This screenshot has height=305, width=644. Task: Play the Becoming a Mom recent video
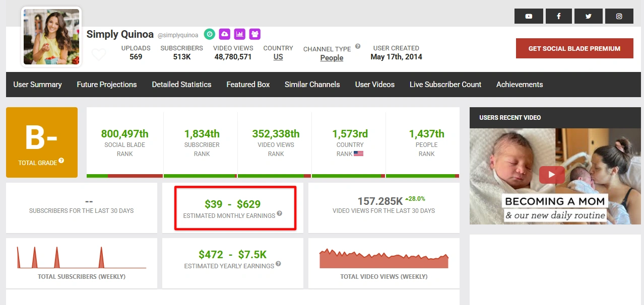tap(552, 175)
